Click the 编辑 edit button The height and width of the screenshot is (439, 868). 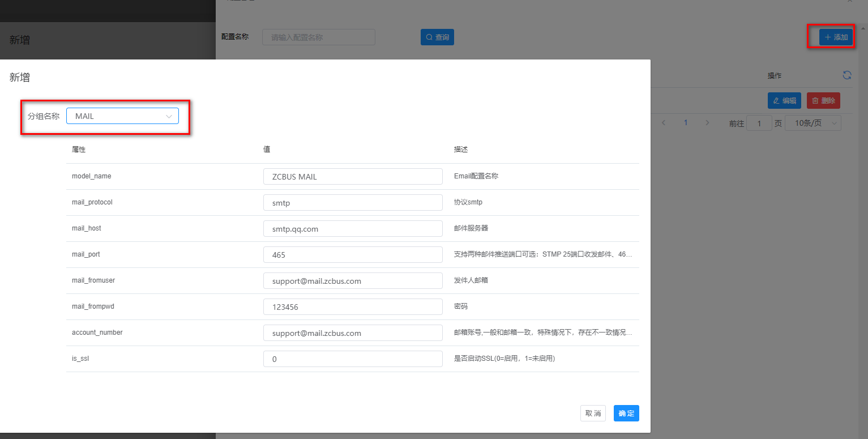[784, 101]
